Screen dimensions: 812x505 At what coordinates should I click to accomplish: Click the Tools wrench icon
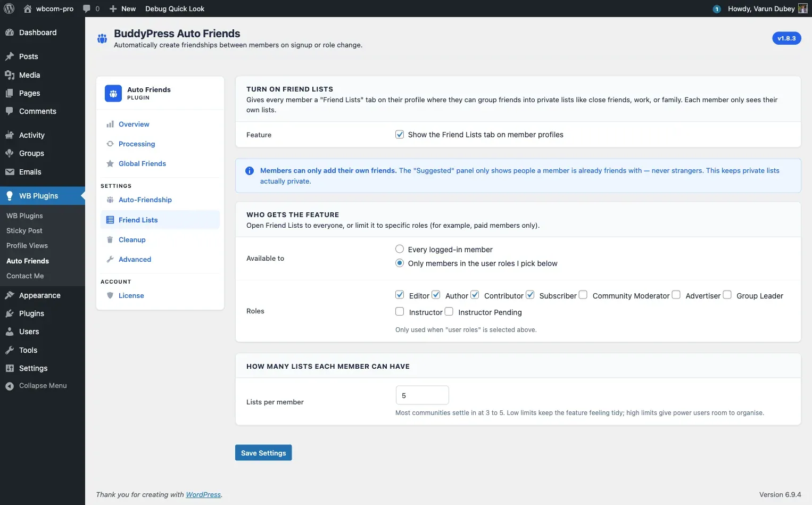(10, 350)
